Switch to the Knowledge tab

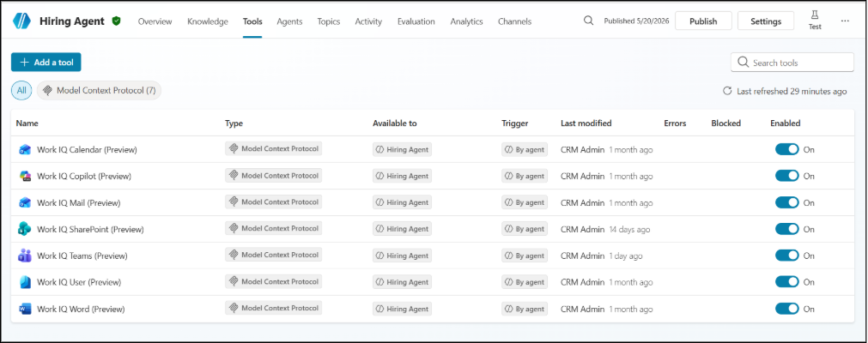click(x=208, y=21)
